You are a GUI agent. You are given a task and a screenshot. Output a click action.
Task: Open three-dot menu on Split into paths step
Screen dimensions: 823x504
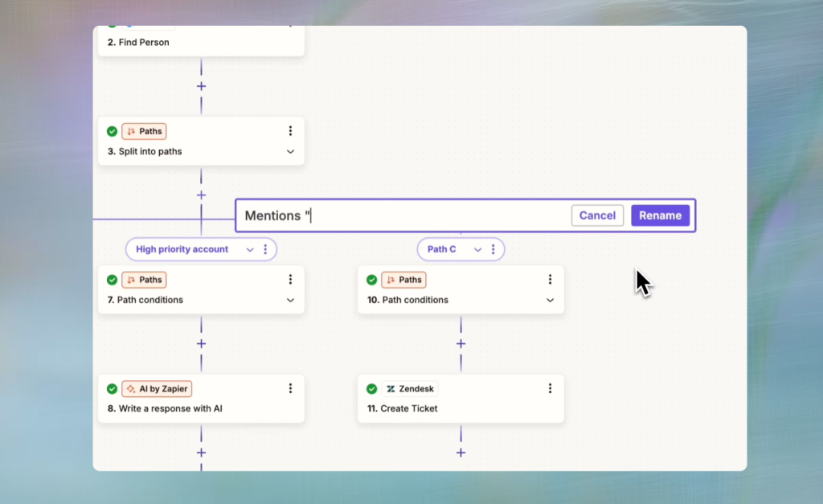pos(290,131)
